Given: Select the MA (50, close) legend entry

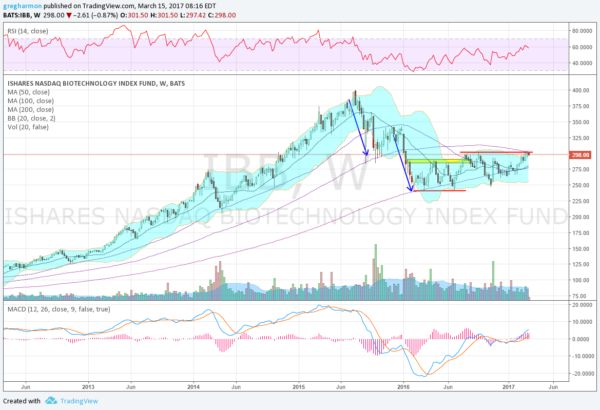Looking at the screenshot, I should (x=28, y=92).
